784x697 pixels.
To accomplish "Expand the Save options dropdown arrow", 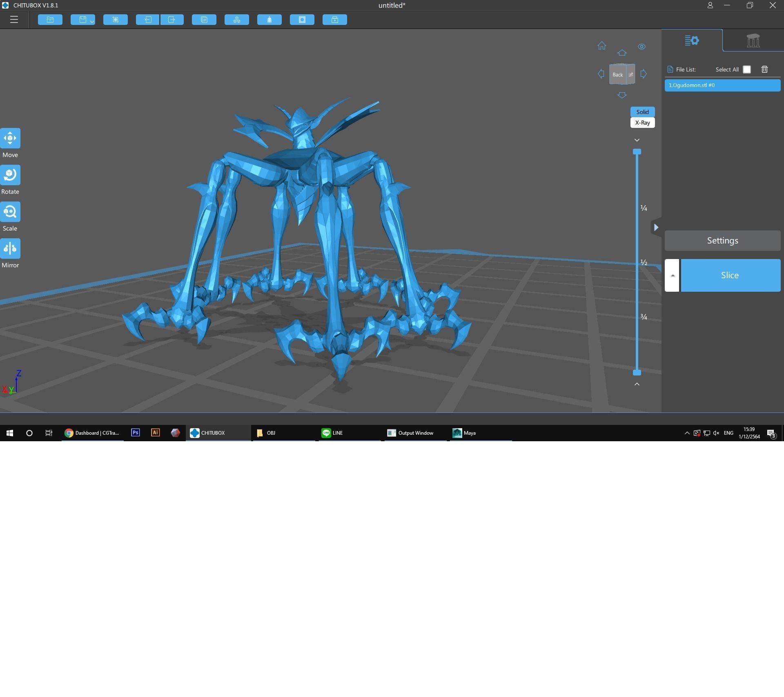I will (92, 21).
